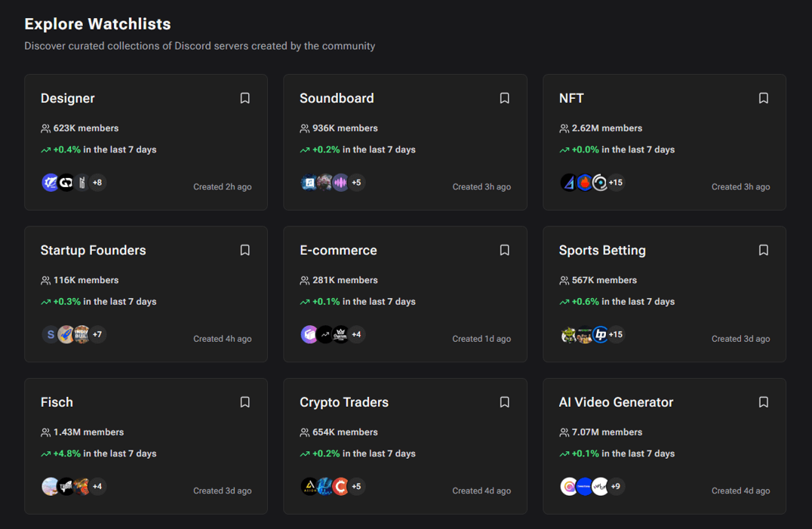
Task: Click the Explore Watchlists heading
Action: tap(97, 23)
